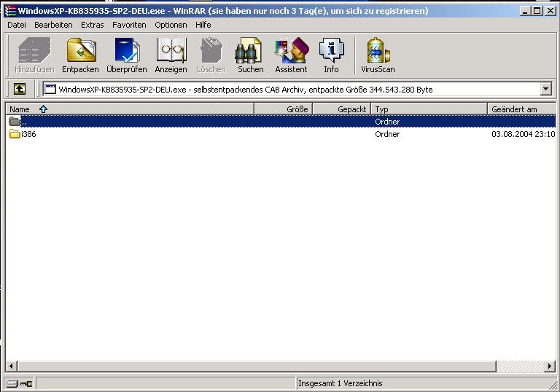This screenshot has width=560, height=392.
Task: Maximize the WinRAR window
Action: 537,11
